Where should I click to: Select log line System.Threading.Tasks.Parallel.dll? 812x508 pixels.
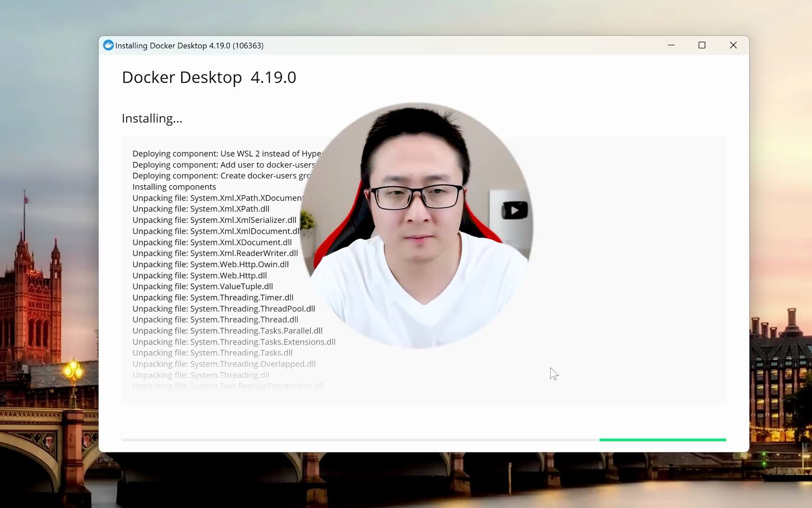(227, 331)
